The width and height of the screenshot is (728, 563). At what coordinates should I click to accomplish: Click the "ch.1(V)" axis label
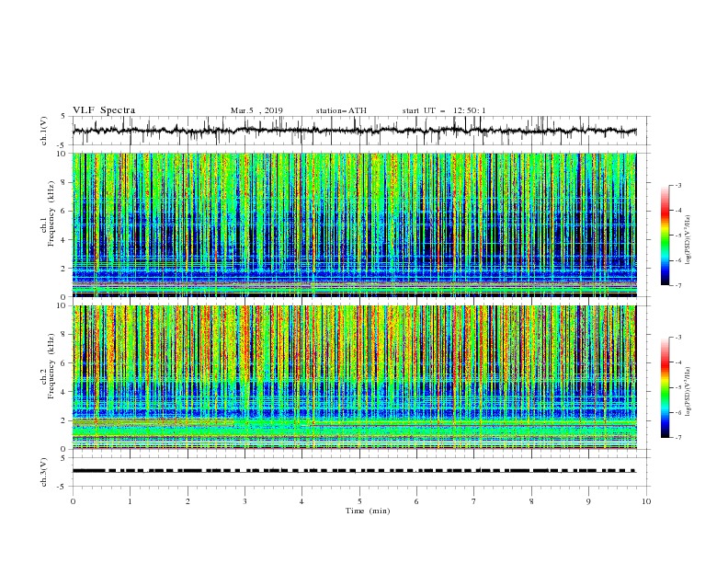(44, 131)
